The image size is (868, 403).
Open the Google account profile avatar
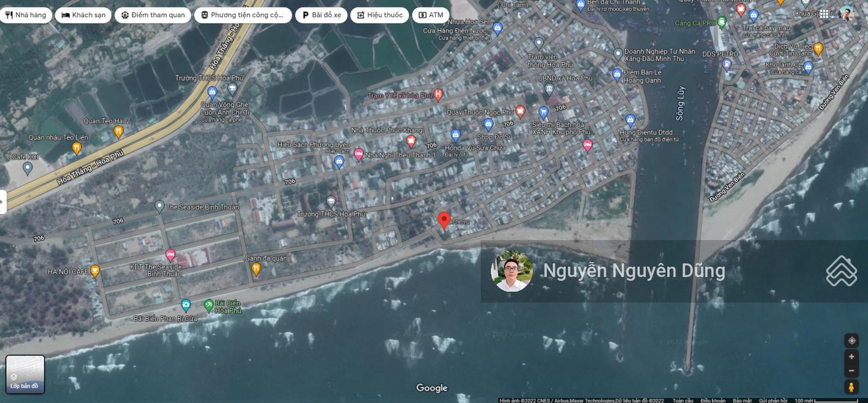(846, 14)
